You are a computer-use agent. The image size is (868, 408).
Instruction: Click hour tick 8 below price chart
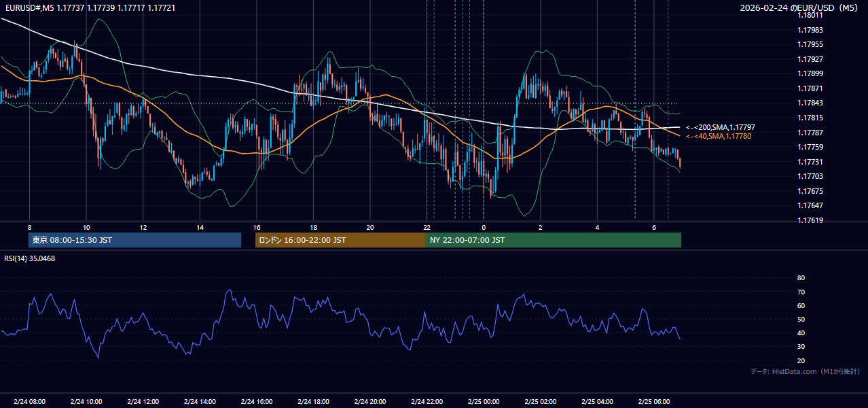(29, 227)
